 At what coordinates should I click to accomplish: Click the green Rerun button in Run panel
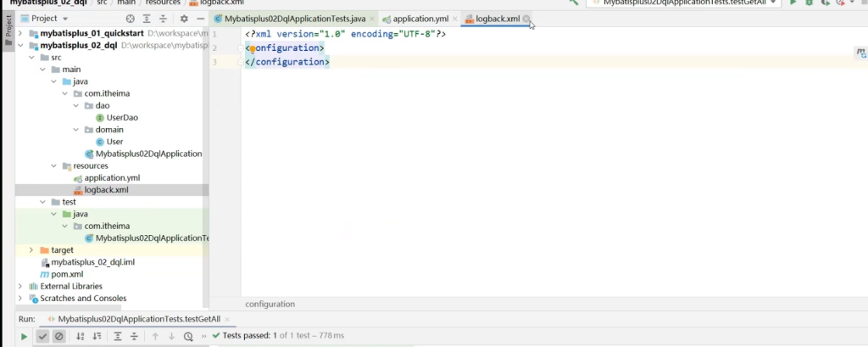coord(24,337)
